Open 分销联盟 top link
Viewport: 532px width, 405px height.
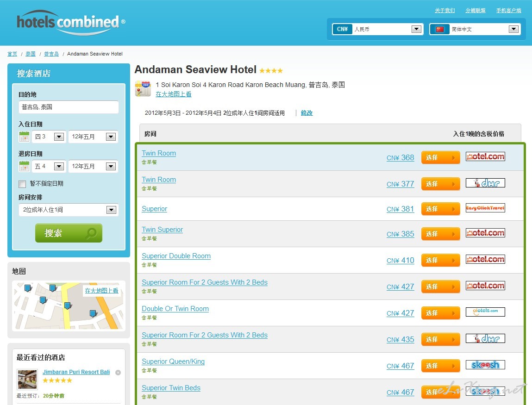click(x=476, y=11)
